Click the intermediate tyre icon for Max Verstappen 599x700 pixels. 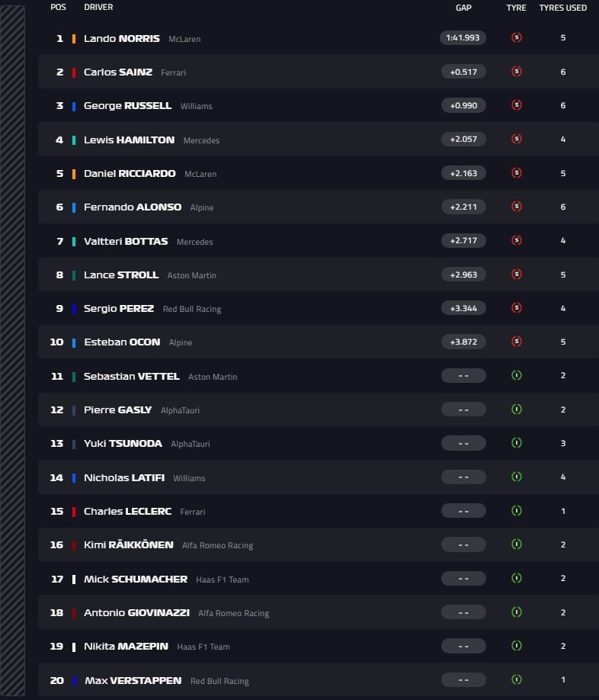click(x=517, y=679)
